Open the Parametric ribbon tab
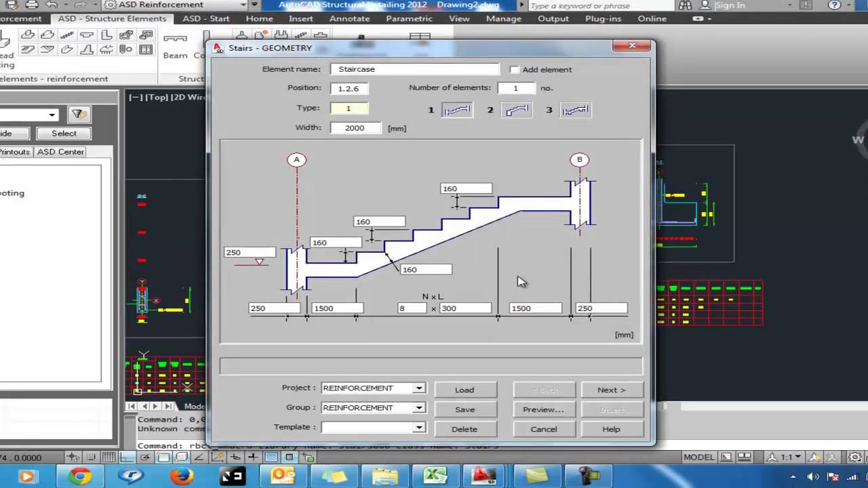The width and height of the screenshot is (868, 488). [409, 19]
